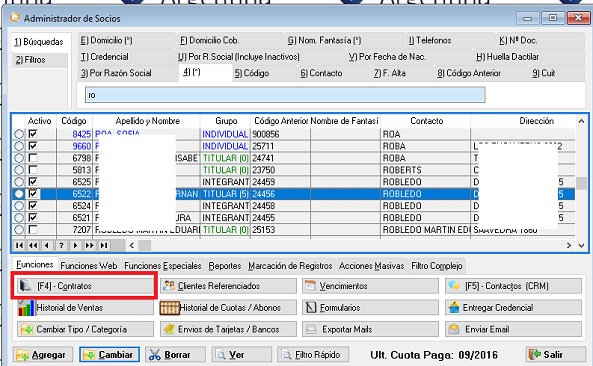The height and width of the screenshot is (366, 593).
Task: Jump to last record navigation arrow
Action: [104, 245]
